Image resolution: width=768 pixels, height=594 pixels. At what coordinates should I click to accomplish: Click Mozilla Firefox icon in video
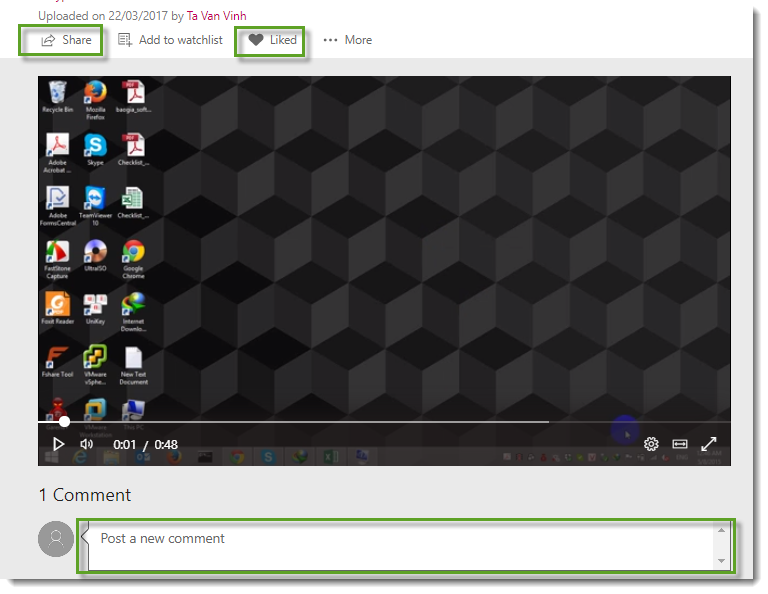pos(95,95)
